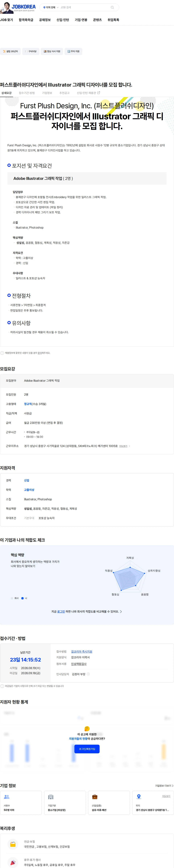Click the external-link icon beside 신입·인턴 채용관
Image resolution: width=174 pixels, height=868 pixels.
point(98,93)
